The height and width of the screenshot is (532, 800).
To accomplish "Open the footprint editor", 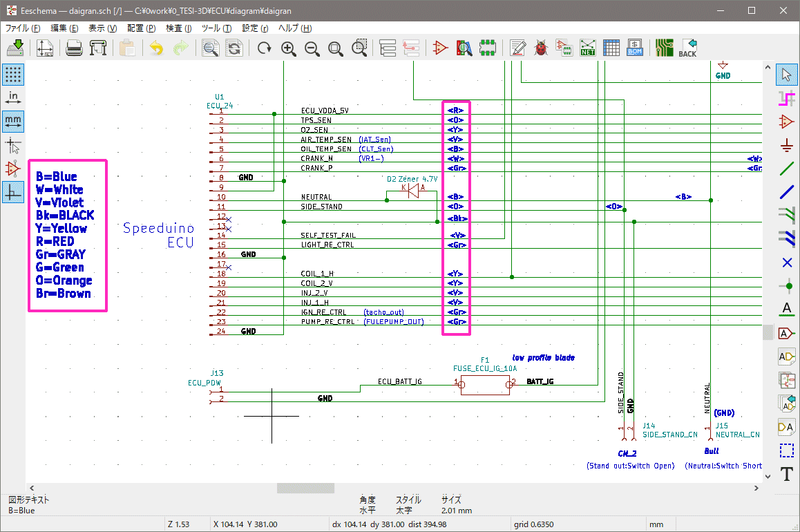I will pos(487,48).
